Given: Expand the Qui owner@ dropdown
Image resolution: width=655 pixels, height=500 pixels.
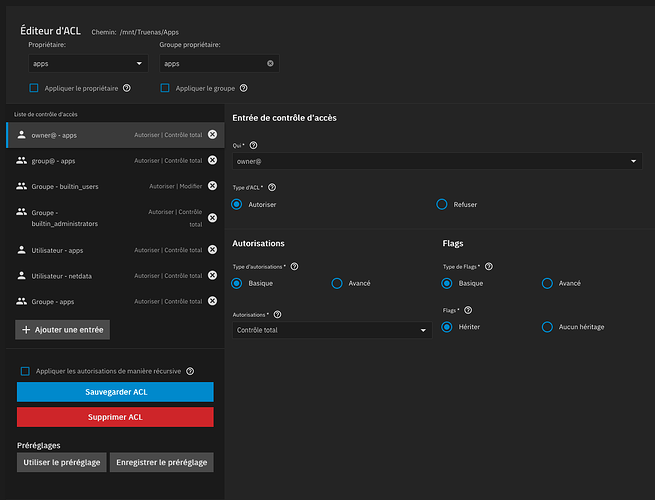Looking at the screenshot, I should (435, 161).
